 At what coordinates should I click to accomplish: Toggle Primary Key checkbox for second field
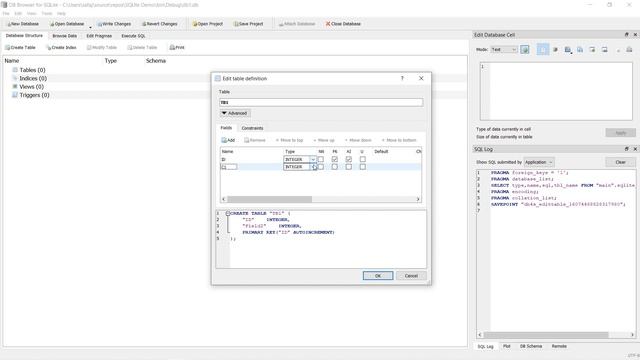335,167
